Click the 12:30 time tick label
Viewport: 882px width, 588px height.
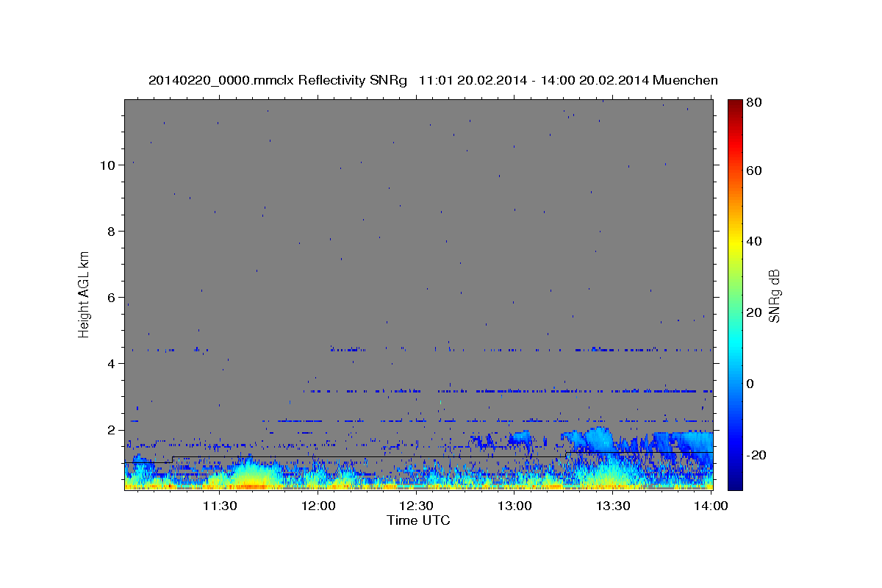click(416, 506)
